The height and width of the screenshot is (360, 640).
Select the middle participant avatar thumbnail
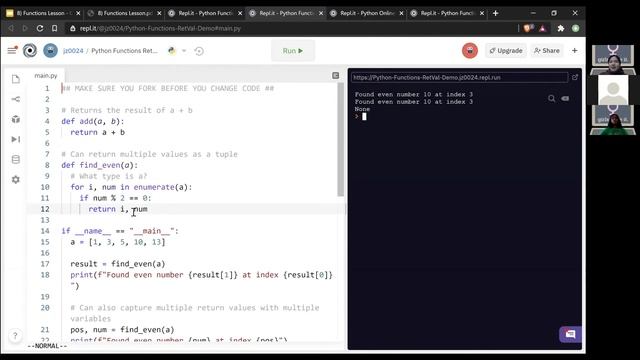(x=613, y=89)
